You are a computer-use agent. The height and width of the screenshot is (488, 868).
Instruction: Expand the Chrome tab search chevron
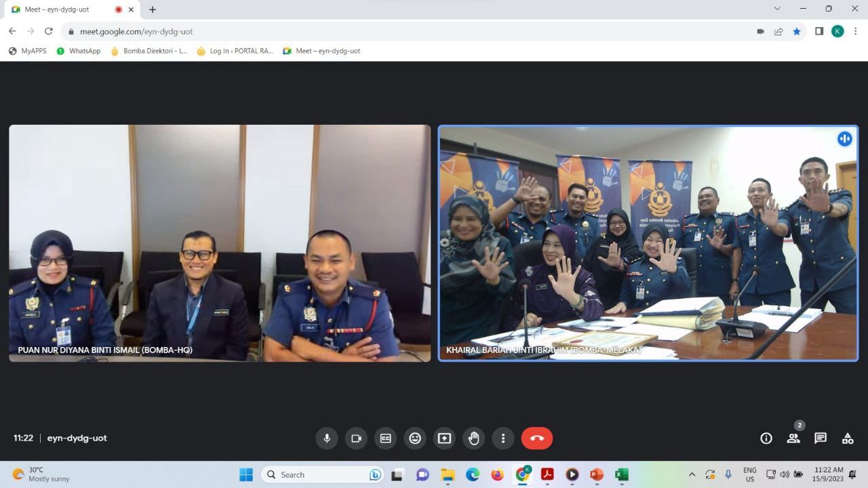pos(777,9)
